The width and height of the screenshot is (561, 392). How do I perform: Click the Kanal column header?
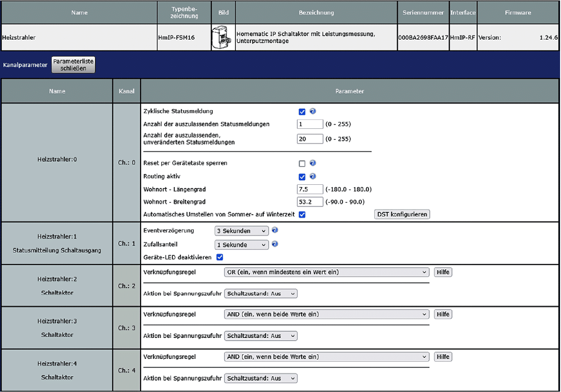(x=127, y=91)
